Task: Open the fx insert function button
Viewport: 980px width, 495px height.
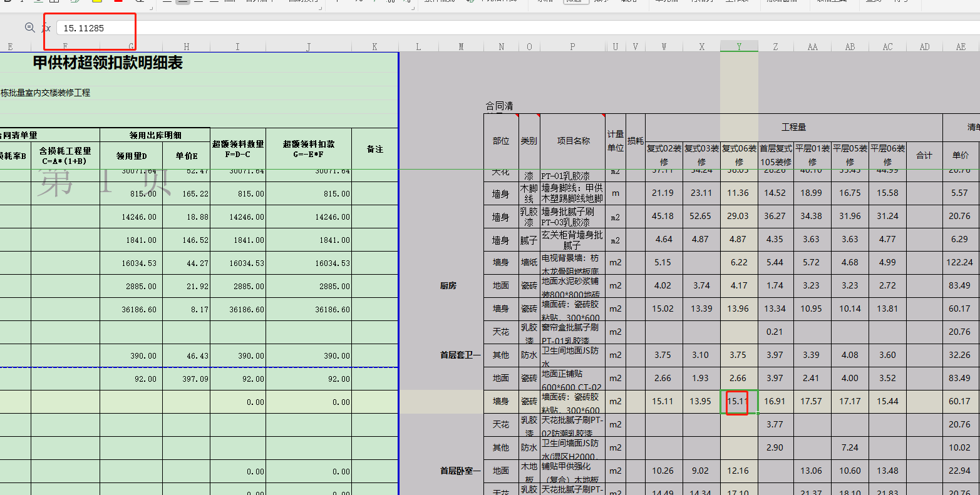Action: pyautogui.click(x=46, y=28)
